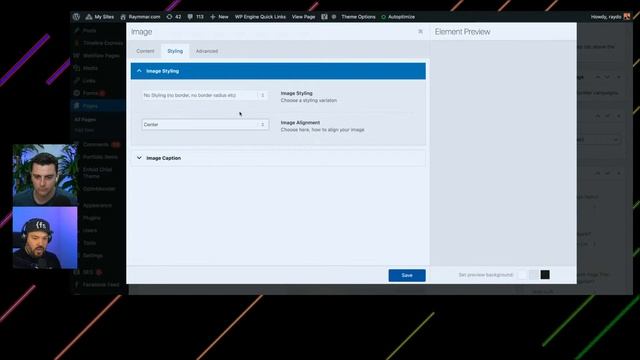Set preview background to white
The width and height of the screenshot is (640, 360).
(x=522, y=275)
